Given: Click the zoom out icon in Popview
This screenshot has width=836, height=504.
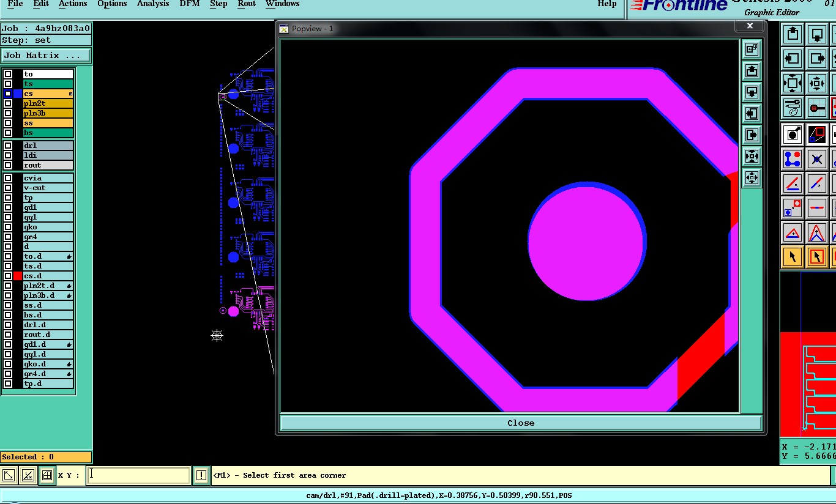Looking at the screenshot, I should (x=752, y=178).
